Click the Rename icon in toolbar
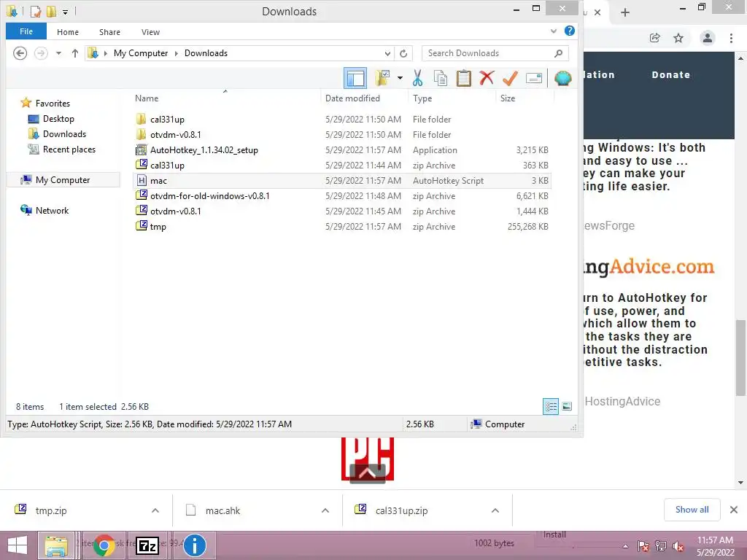This screenshot has height=560, width=747. [x=533, y=78]
